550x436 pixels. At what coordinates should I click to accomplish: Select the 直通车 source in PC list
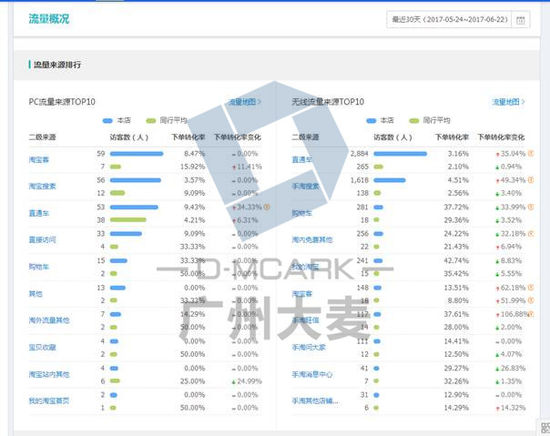tap(39, 213)
